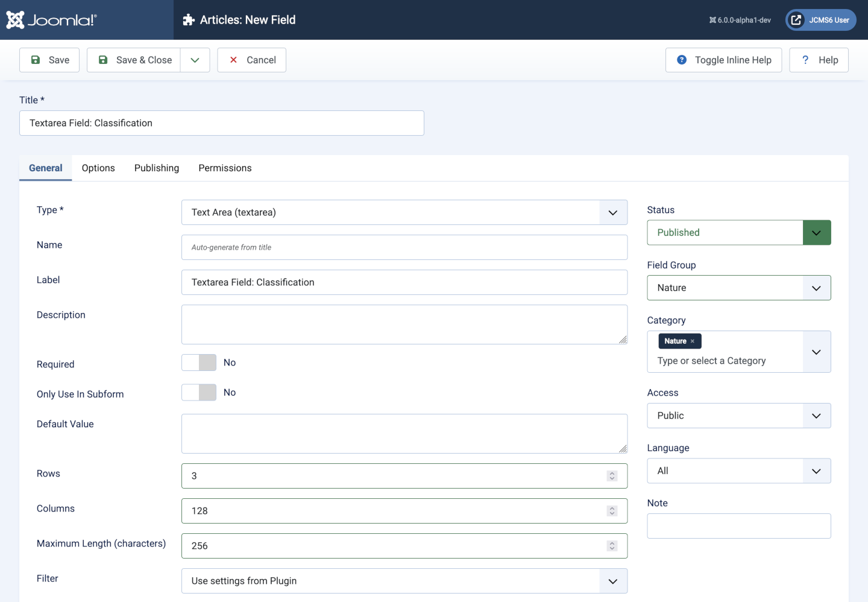Viewport: 868px width, 602px height.
Task: Click the Joomla version 6.0.0-alpha1-dev icon
Action: [x=712, y=20]
